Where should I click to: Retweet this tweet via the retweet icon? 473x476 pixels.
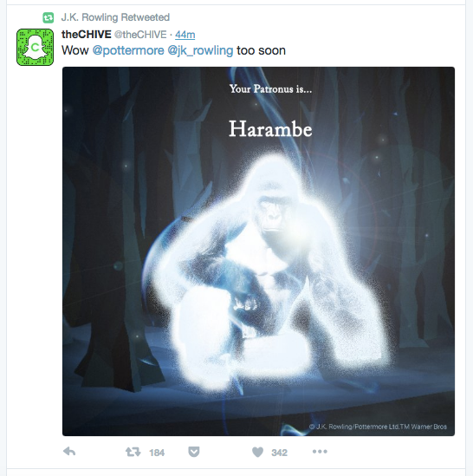coord(133,452)
